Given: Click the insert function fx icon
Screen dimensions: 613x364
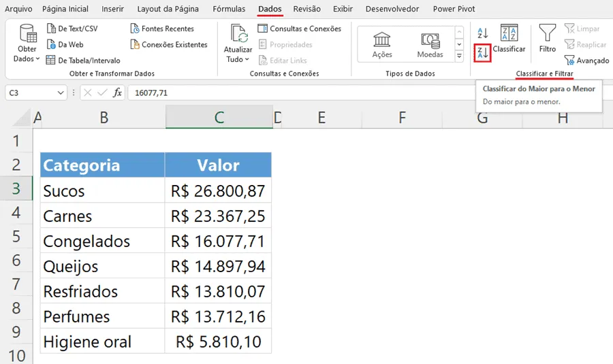Looking at the screenshot, I should (x=117, y=93).
